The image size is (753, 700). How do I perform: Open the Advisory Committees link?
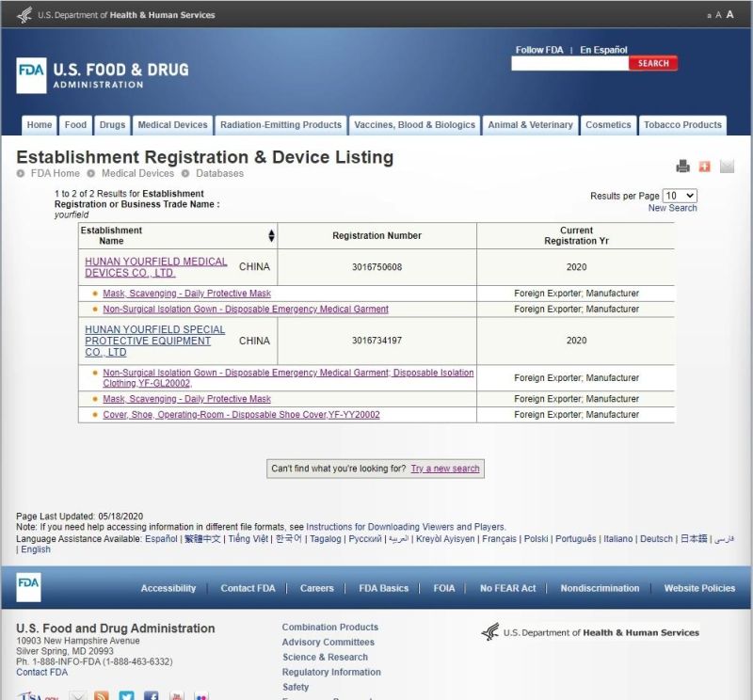point(328,642)
